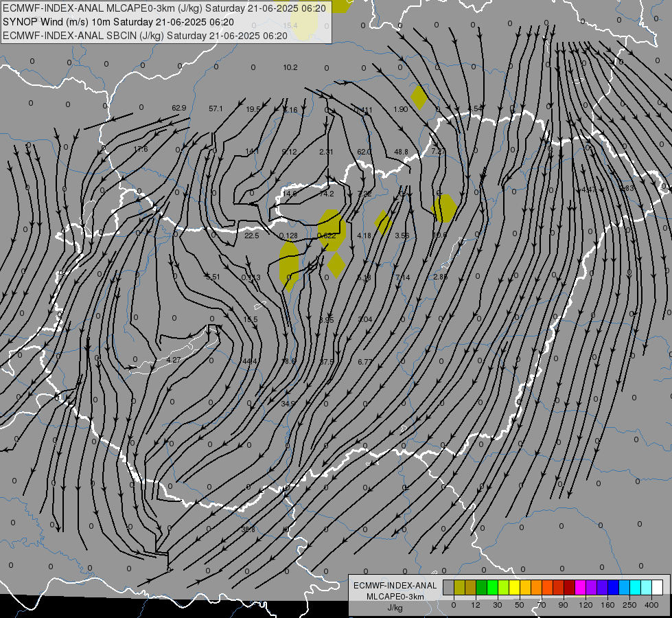The image size is (672, 618).
Task: Click the map value 37.5
Action: [x=327, y=362]
